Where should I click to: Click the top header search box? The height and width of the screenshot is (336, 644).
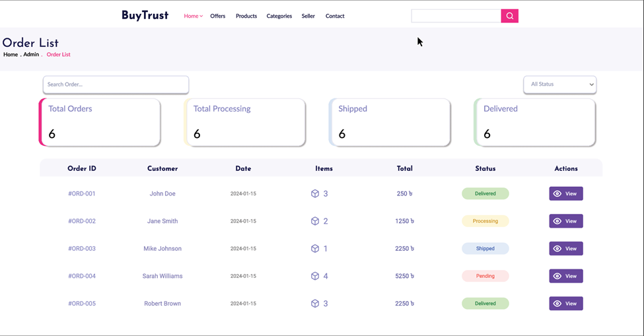pyautogui.click(x=456, y=16)
